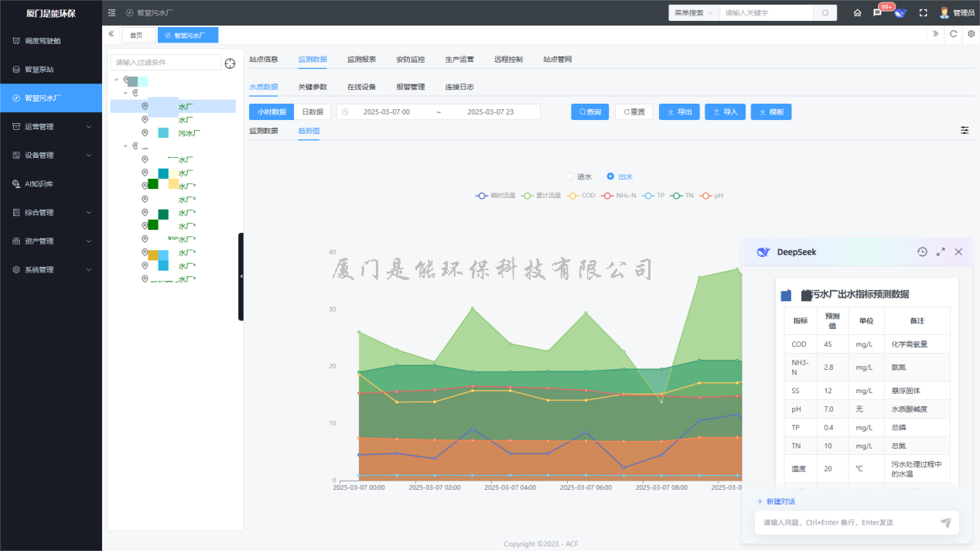Viewport: 980px width, 551px height.
Task: Go to home via the house icon
Action: 857,12
